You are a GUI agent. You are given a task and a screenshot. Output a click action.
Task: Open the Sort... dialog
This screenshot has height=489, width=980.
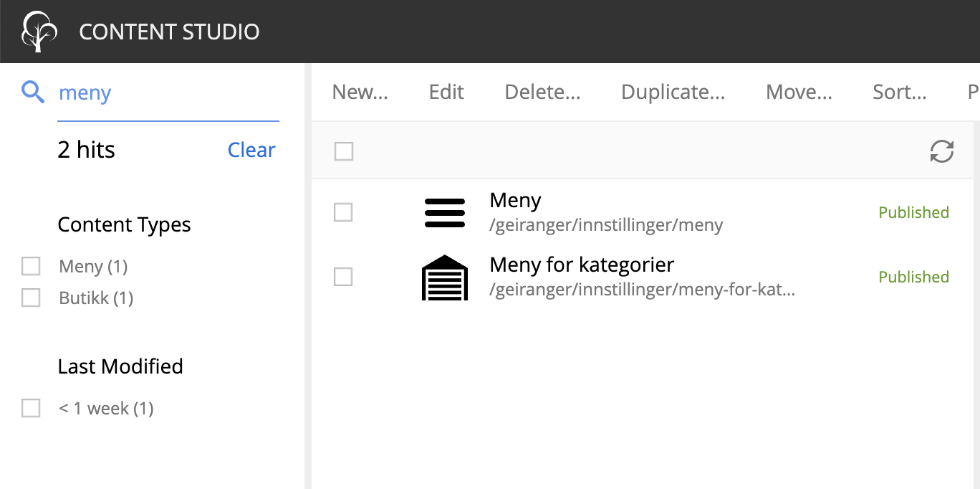(899, 92)
